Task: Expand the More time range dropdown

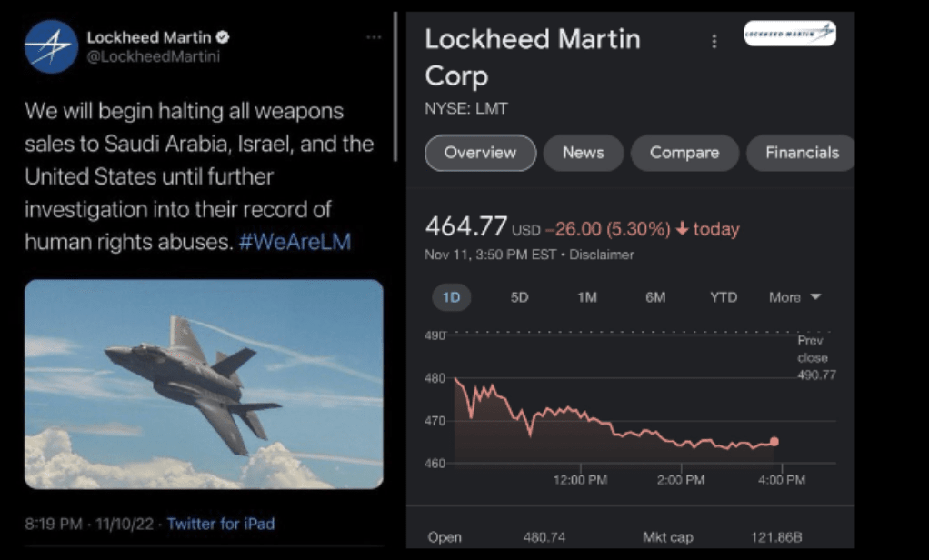Action: pyautogui.click(x=794, y=297)
